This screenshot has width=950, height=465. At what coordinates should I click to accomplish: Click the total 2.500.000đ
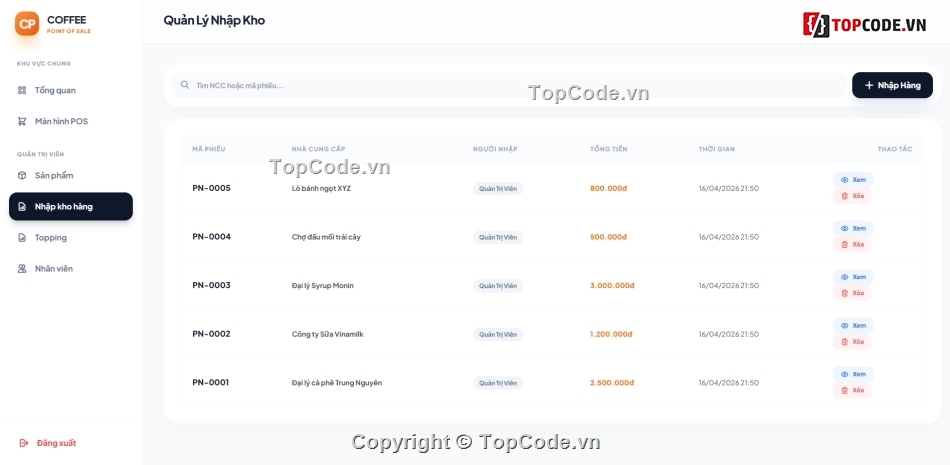pos(612,383)
